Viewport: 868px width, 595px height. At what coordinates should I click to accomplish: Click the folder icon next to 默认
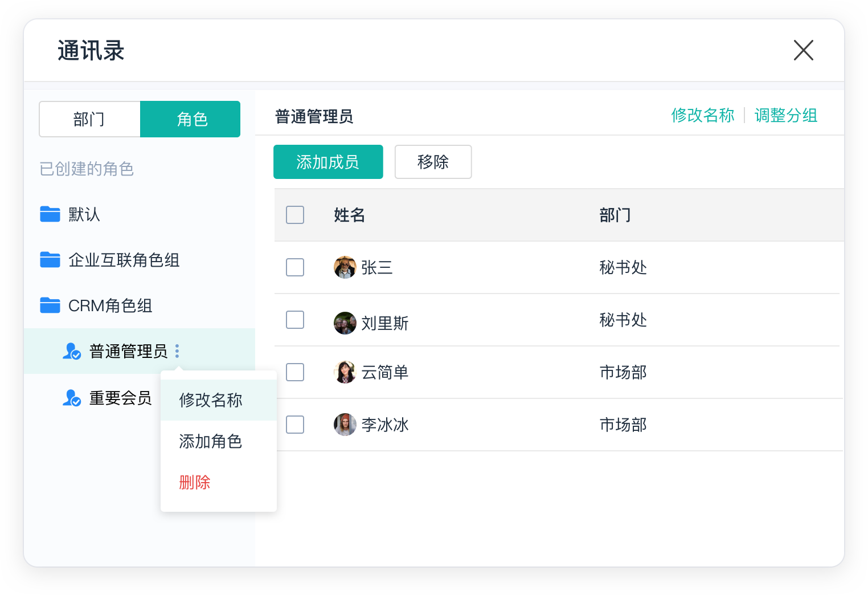point(50,214)
